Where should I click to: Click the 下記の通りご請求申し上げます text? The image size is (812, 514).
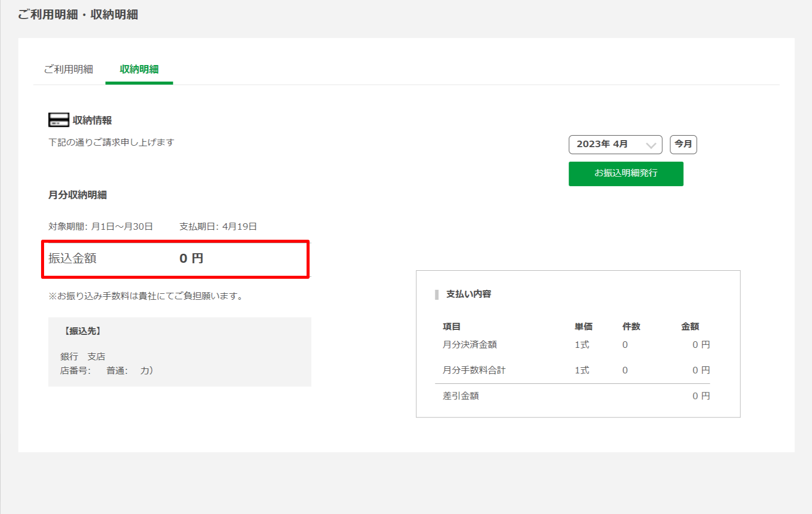pos(111,142)
